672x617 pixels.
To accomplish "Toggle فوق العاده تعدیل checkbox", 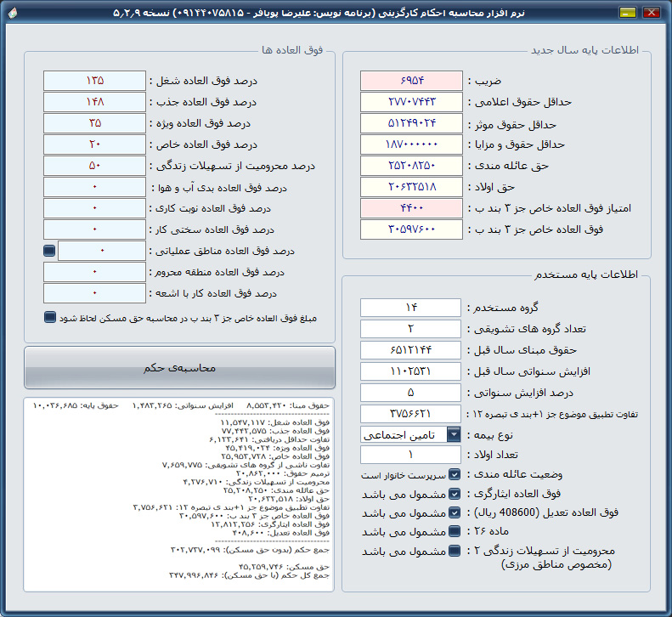I will pos(455,512).
